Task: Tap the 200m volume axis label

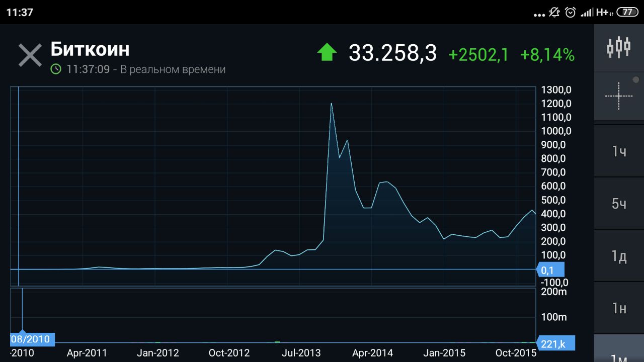Action: 554,292
